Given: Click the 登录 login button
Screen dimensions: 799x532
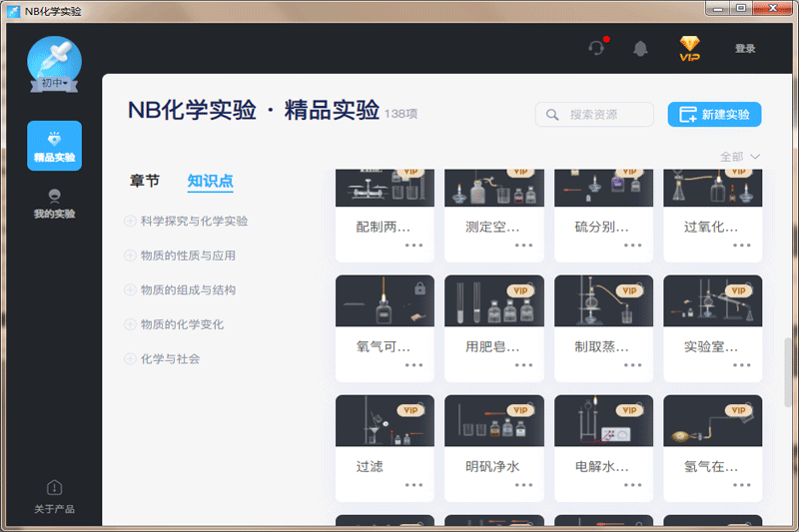Looking at the screenshot, I should pos(744,48).
